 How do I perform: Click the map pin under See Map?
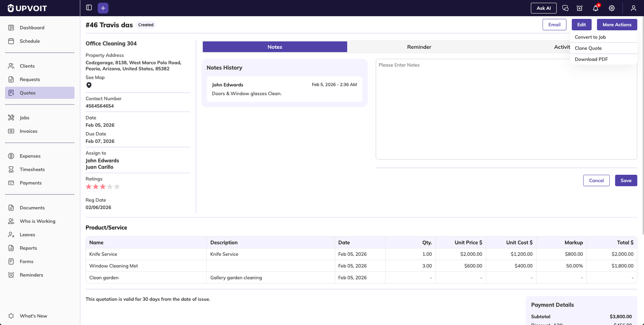click(89, 85)
